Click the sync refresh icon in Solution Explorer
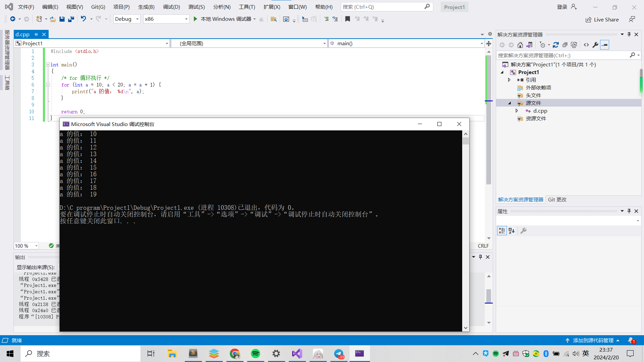This screenshot has height=362, width=644. [556, 45]
